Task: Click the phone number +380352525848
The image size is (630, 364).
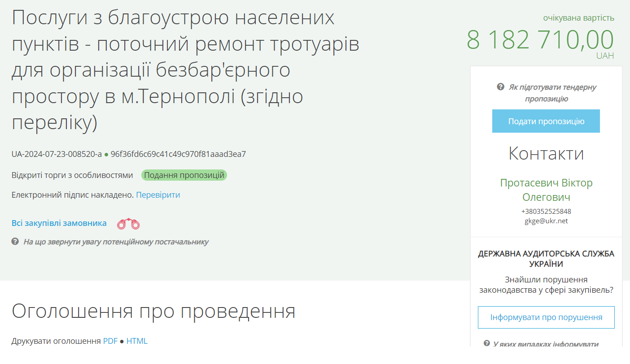Action: pyautogui.click(x=545, y=211)
